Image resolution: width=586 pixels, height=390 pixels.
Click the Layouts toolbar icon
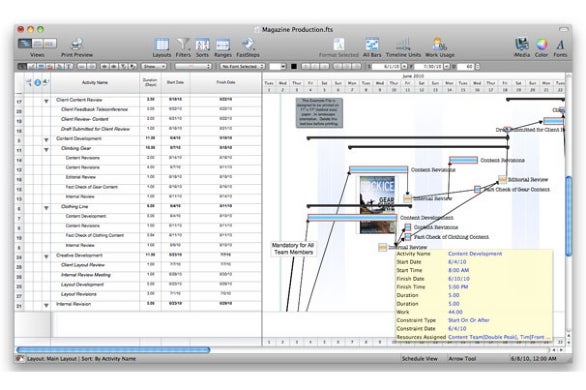[x=161, y=44]
